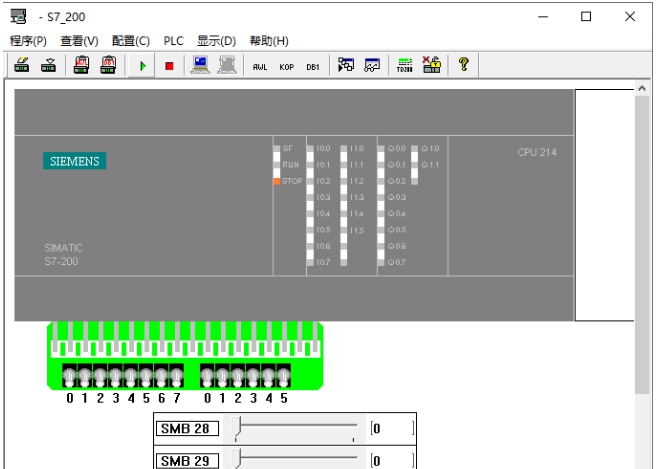The height and width of the screenshot is (469, 656).
Task: Click the Q0.0 output indicator label
Action: (x=396, y=149)
